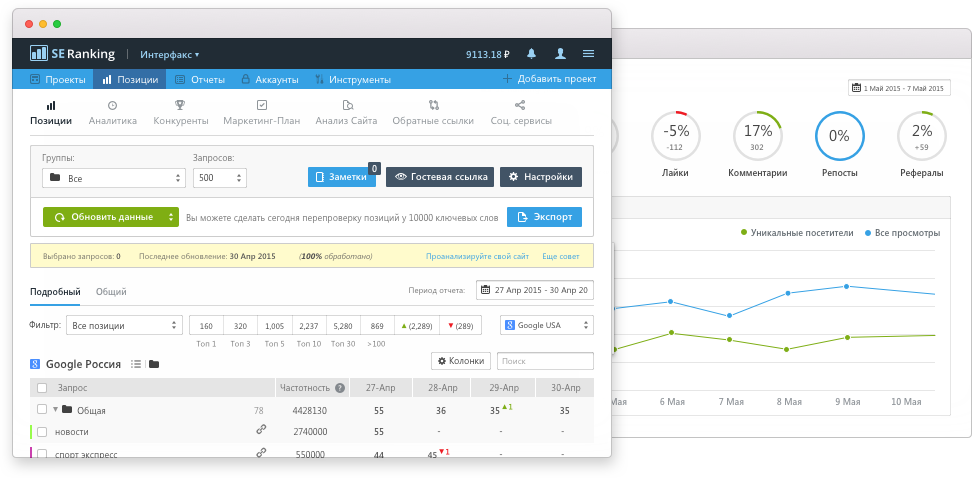Image resolution: width=972 pixels, height=478 pixels.
Task: Open the Отчеты menu item
Action: 200,79
